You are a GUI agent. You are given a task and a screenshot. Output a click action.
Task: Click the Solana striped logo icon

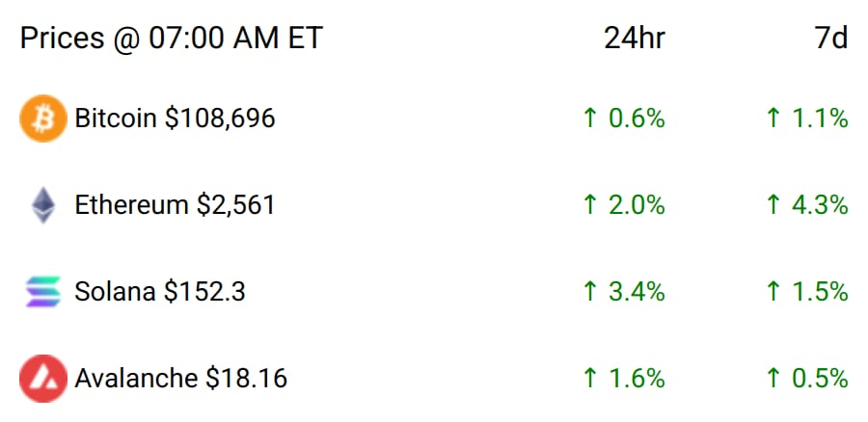[x=43, y=292]
